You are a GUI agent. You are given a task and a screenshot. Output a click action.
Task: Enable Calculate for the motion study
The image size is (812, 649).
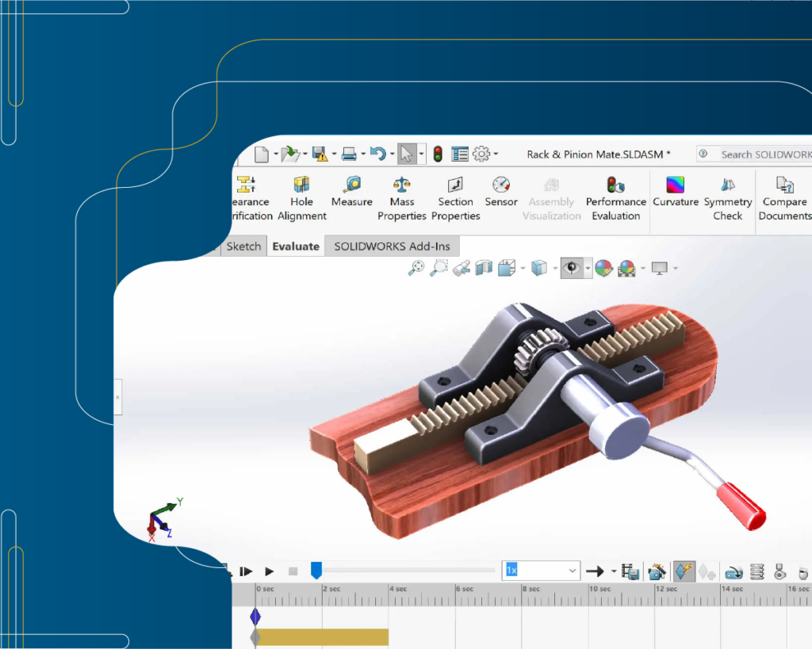(684, 570)
